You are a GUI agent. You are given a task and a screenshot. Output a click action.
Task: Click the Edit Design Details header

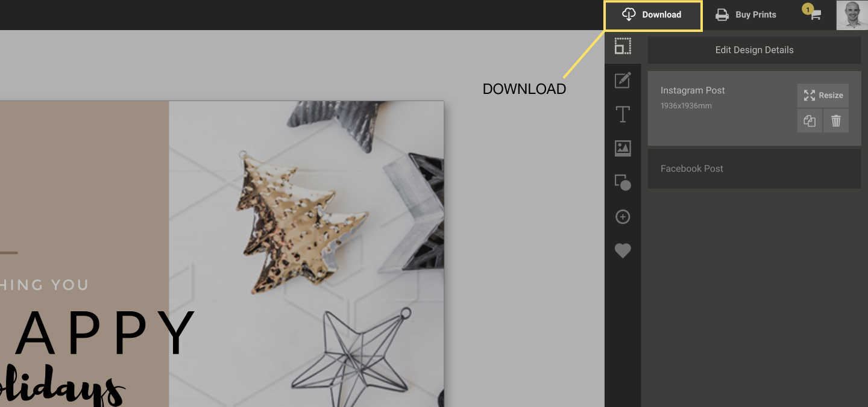click(x=754, y=50)
